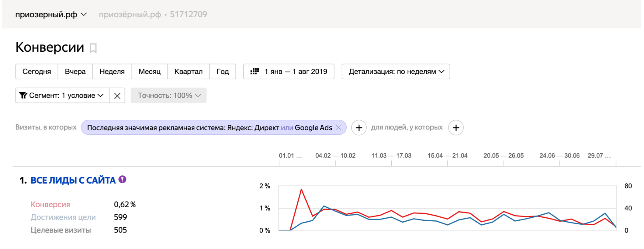Image resolution: width=644 pixels, height=249 pixels.
Task: Click the funnel filter icon
Action: point(23,96)
